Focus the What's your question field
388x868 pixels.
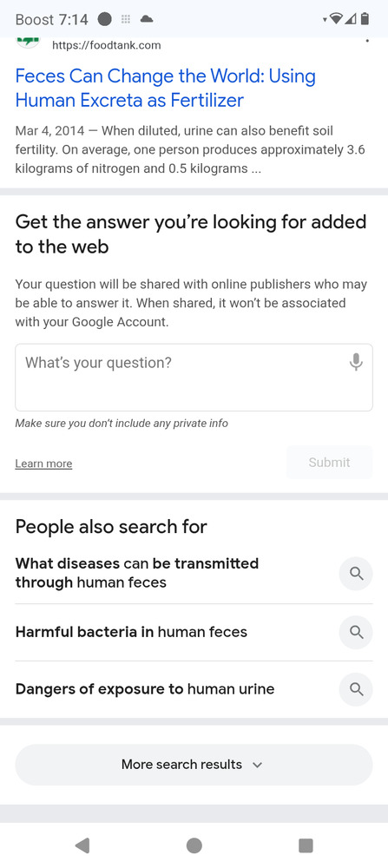point(194,378)
